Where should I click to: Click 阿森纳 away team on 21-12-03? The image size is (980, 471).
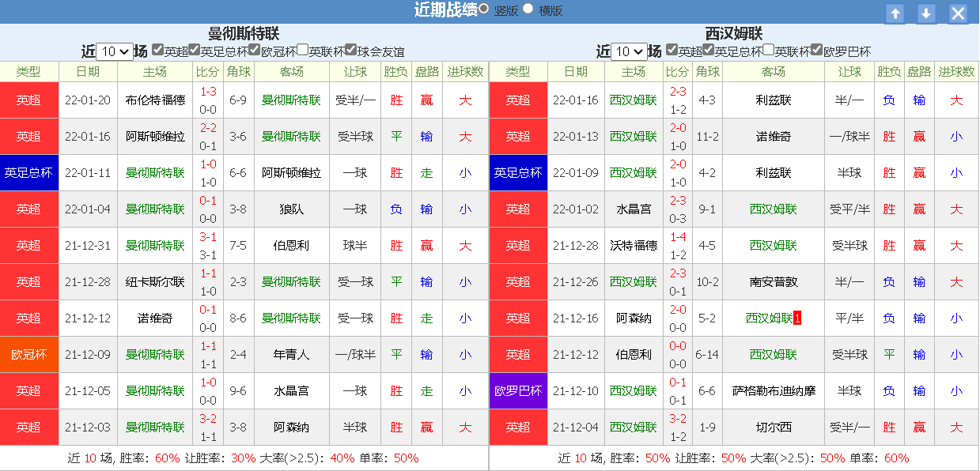(x=291, y=428)
